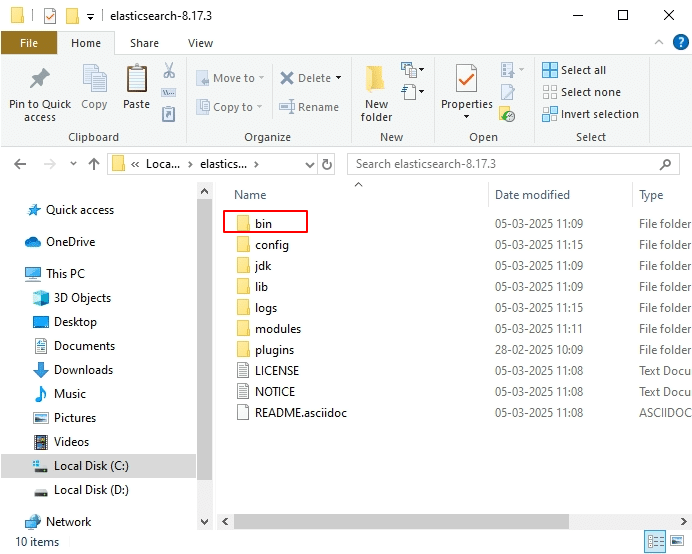Refresh the current folder view

click(x=327, y=164)
